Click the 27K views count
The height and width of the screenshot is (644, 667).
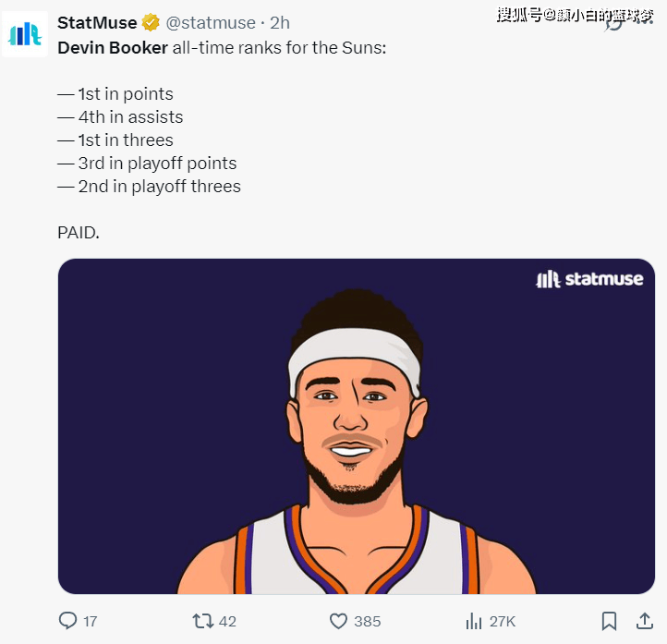tap(503, 622)
